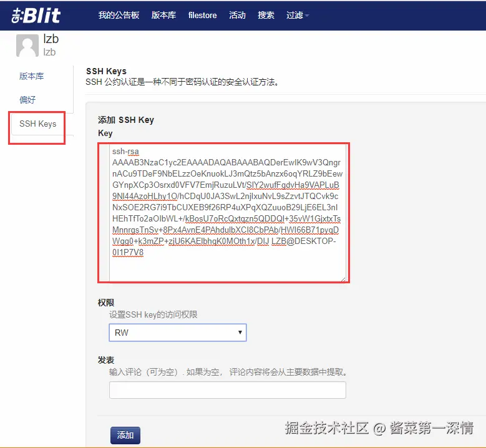Open 我的公告板 in the top menu
The width and height of the screenshot is (486, 448).
[x=119, y=15]
